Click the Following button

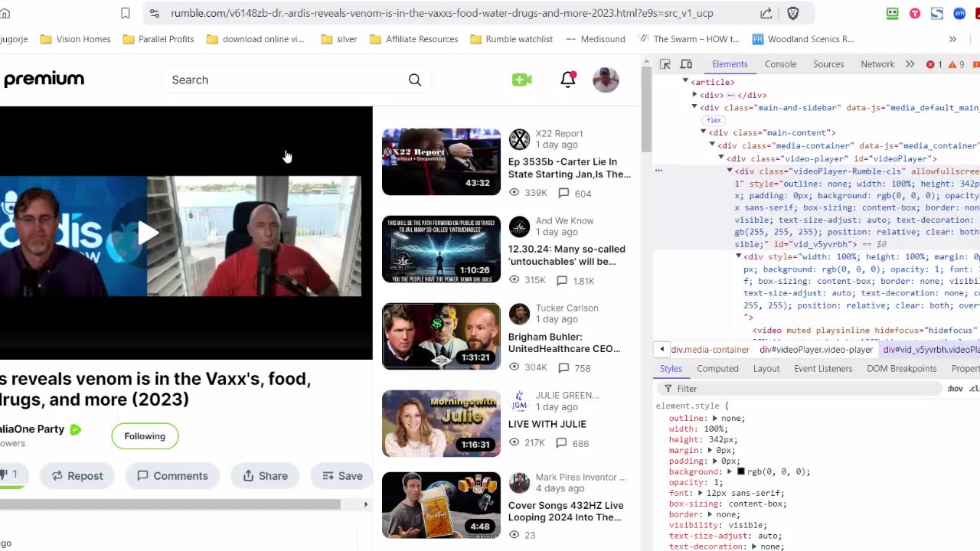145,436
